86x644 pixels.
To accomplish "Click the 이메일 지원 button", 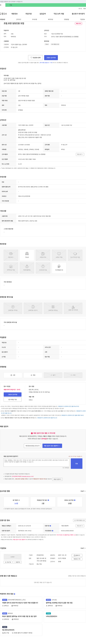I will tap(13, 399).
